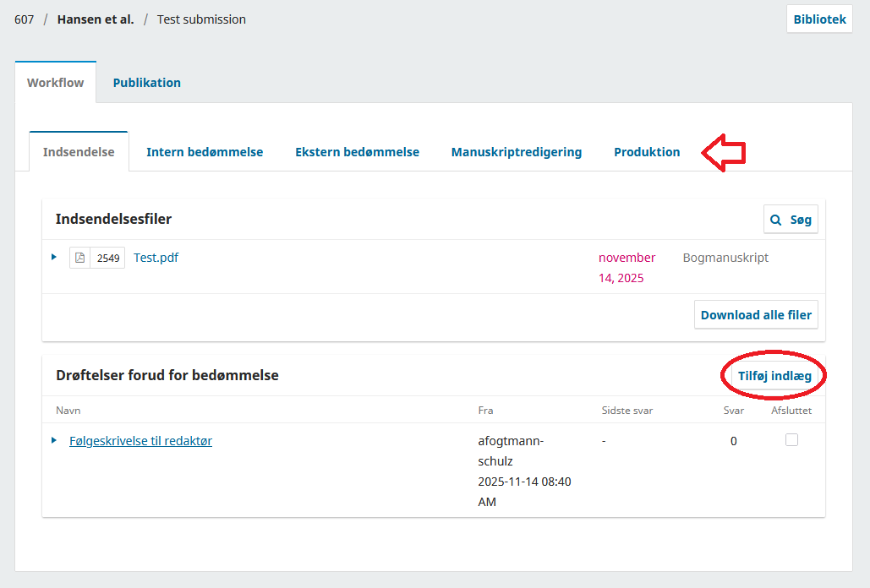Switch to Manuskriptredigering stage tab
Viewport: 870px width, 588px height.
[517, 152]
